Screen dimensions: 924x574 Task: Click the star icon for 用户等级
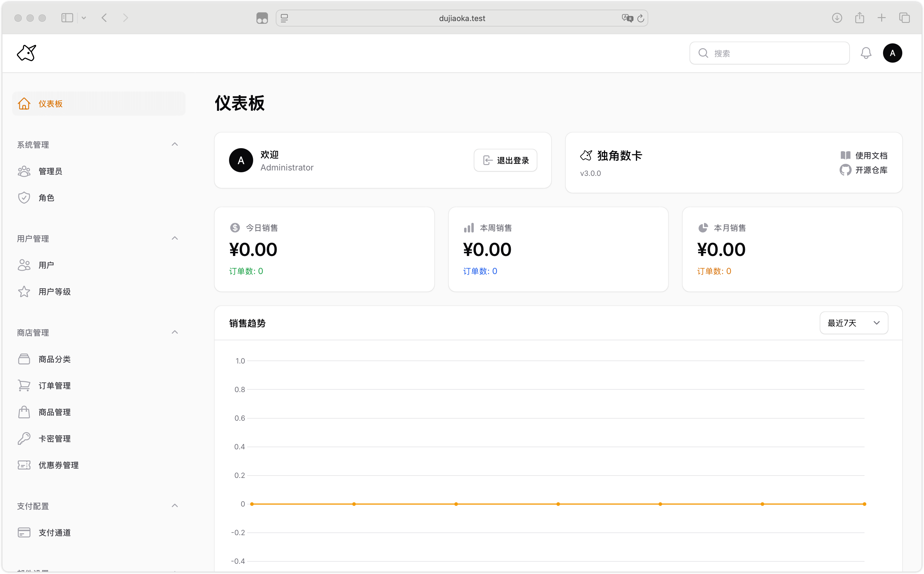point(24,291)
